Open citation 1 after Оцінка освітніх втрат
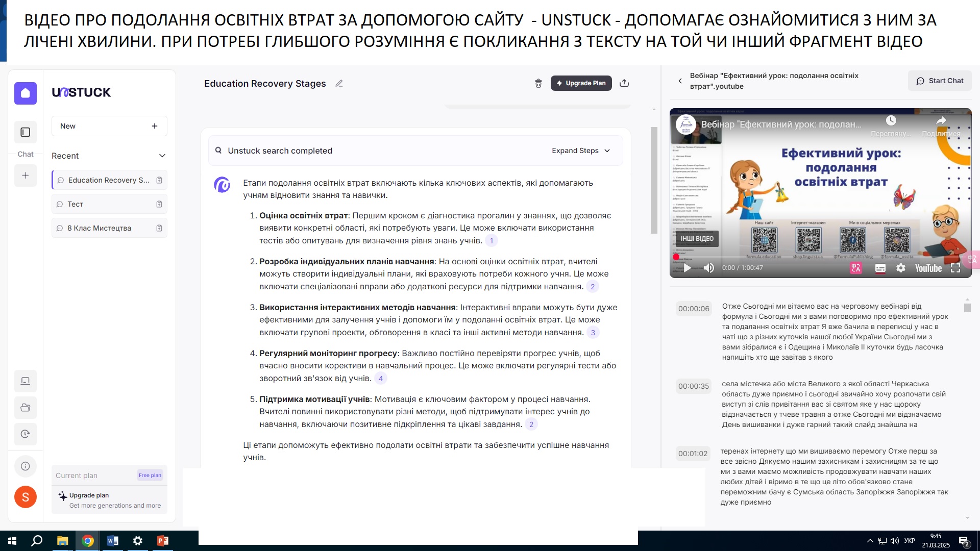980x551 pixels. pyautogui.click(x=492, y=241)
